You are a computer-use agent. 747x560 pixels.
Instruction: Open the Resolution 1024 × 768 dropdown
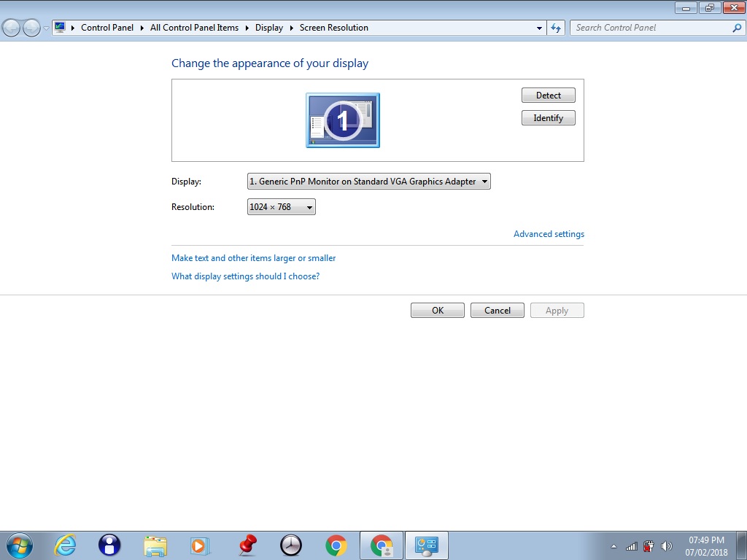pos(281,207)
